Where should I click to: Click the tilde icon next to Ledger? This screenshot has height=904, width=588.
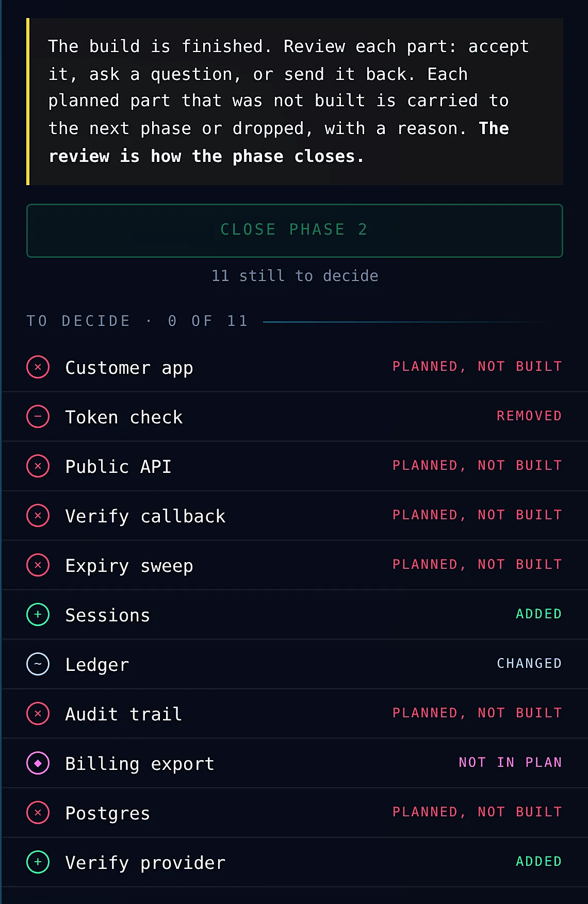coord(38,664)
